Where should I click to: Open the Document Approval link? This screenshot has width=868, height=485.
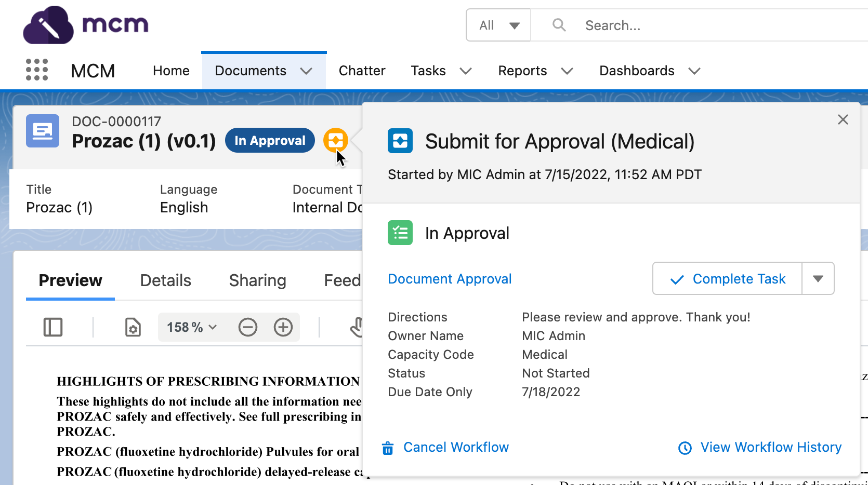pyautogui.click(x=450, y=279)
